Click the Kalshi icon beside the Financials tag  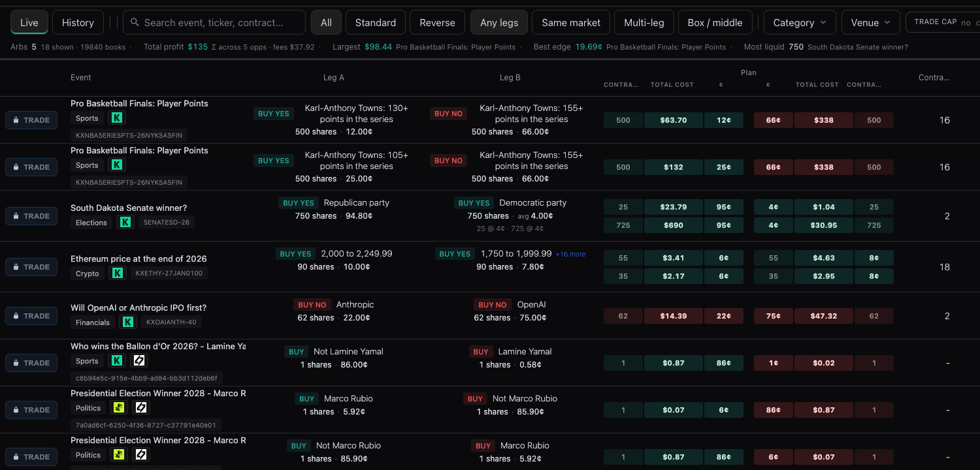128,322
